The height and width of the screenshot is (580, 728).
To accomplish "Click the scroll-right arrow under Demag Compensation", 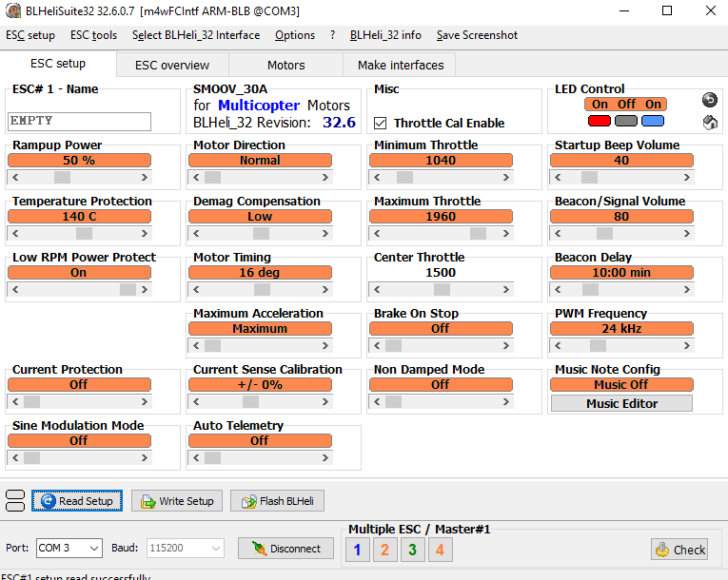I will (x=325, y=233).
